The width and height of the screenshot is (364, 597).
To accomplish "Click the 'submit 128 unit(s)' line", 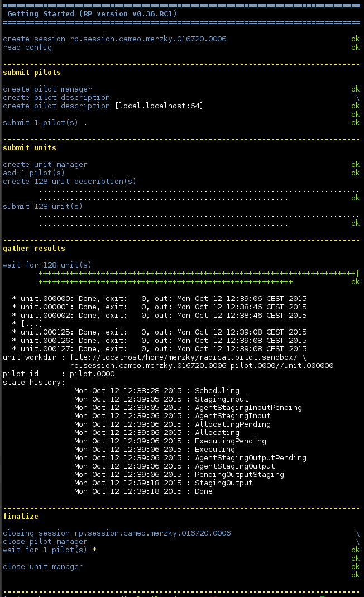I will pyautogui.click(x=42, y=207).
